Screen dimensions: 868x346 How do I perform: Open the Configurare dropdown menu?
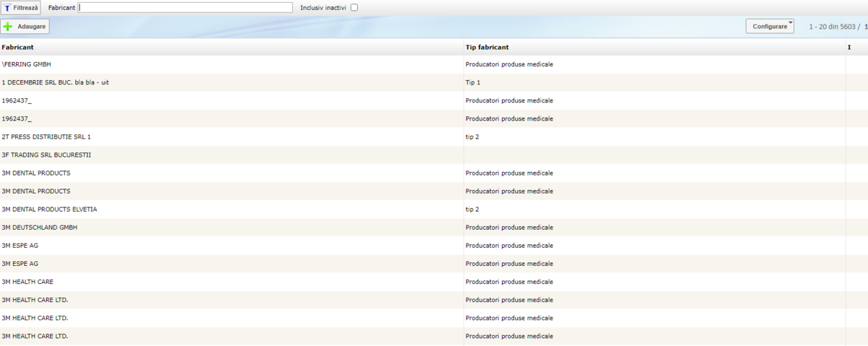click(770, 26)
